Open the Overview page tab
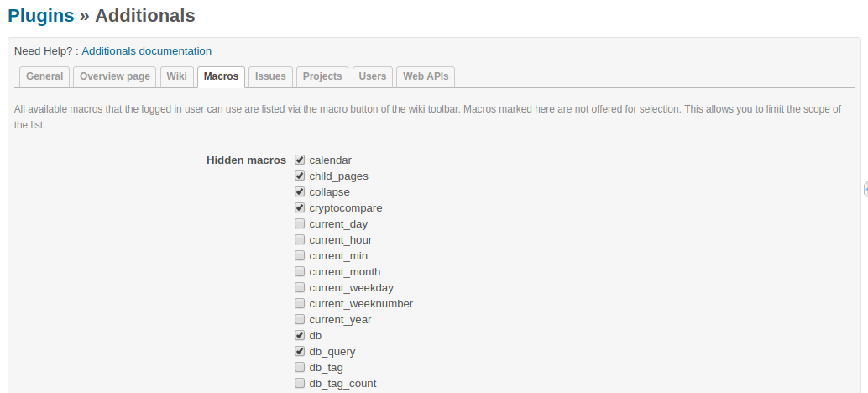 (x=115, y=76)
